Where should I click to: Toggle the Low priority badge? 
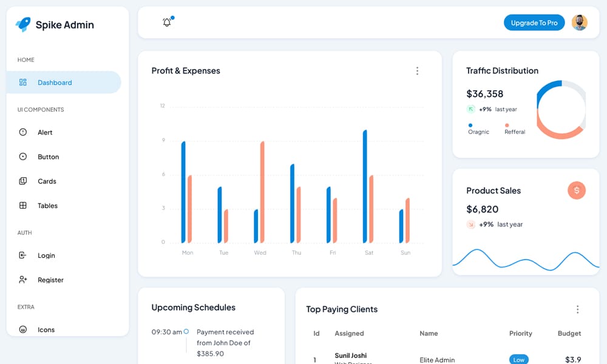click(x=518, y=359)
